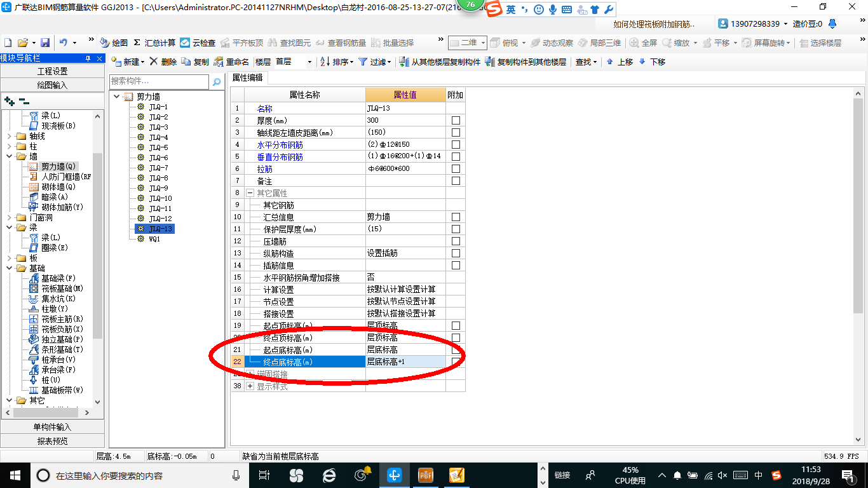Select 人防门框墙 in navigation tree
The width and height of the screenshot is (868, 488).
click(x=66, y=177)
